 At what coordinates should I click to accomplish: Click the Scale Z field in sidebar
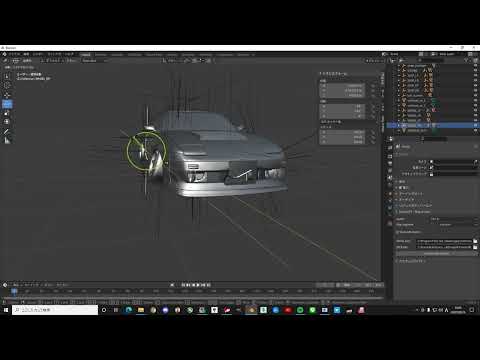343,142
